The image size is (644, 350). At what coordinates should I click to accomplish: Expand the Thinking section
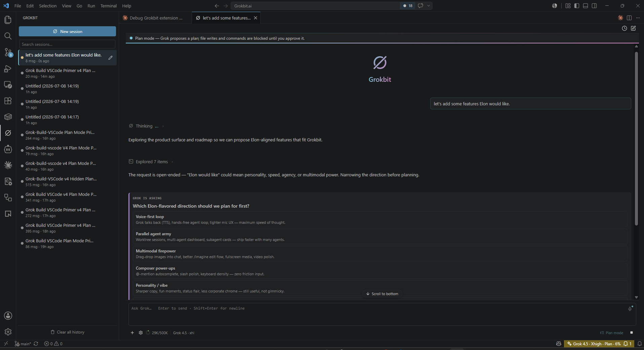coord(146,126)
